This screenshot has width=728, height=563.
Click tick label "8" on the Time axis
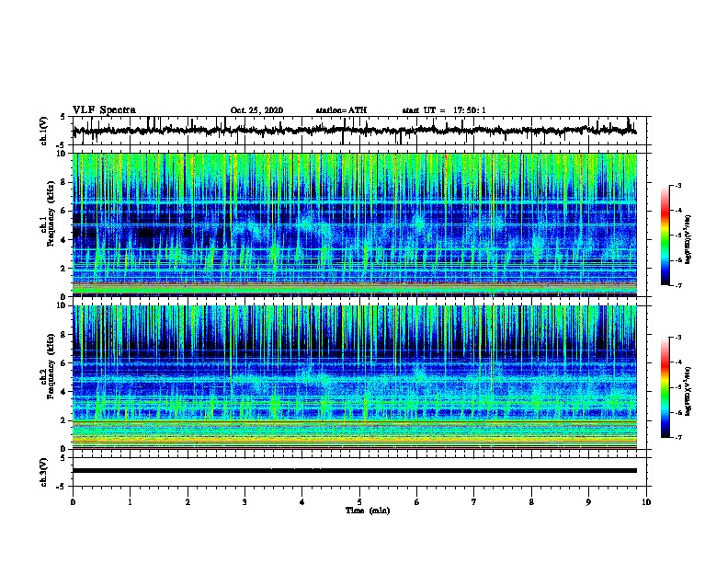531,502
